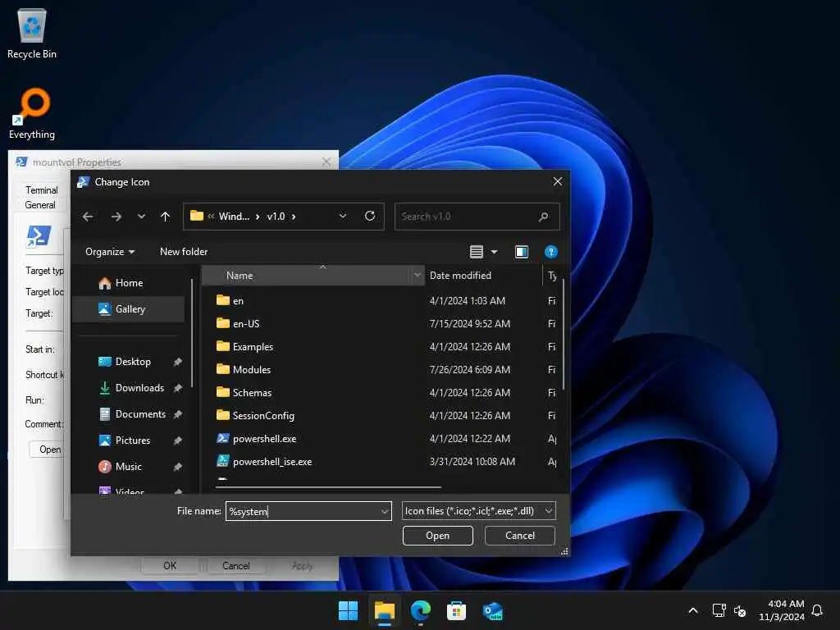Click Open button in Change Icon
Screen dimensions: 840x630
pyautogui.click(x=438, y=536)
